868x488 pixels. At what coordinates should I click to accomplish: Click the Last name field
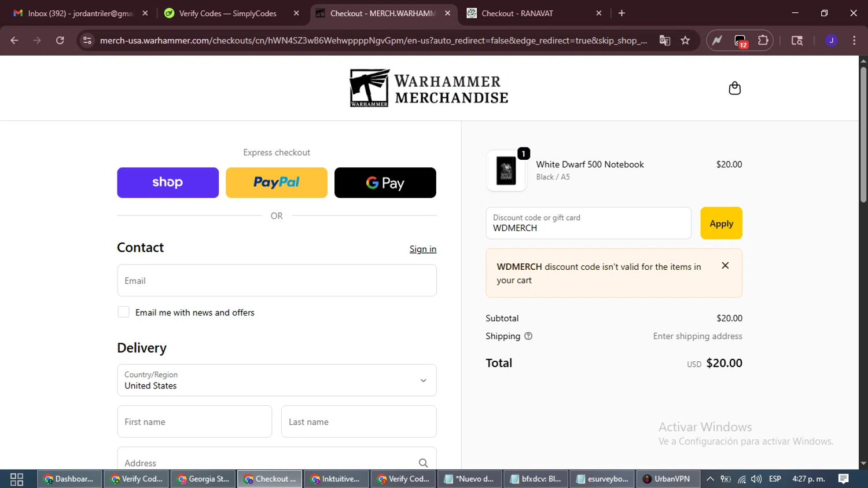[359, 422]
